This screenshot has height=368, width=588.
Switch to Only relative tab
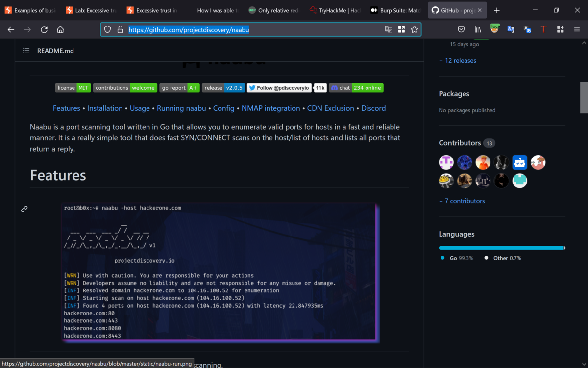274,10
